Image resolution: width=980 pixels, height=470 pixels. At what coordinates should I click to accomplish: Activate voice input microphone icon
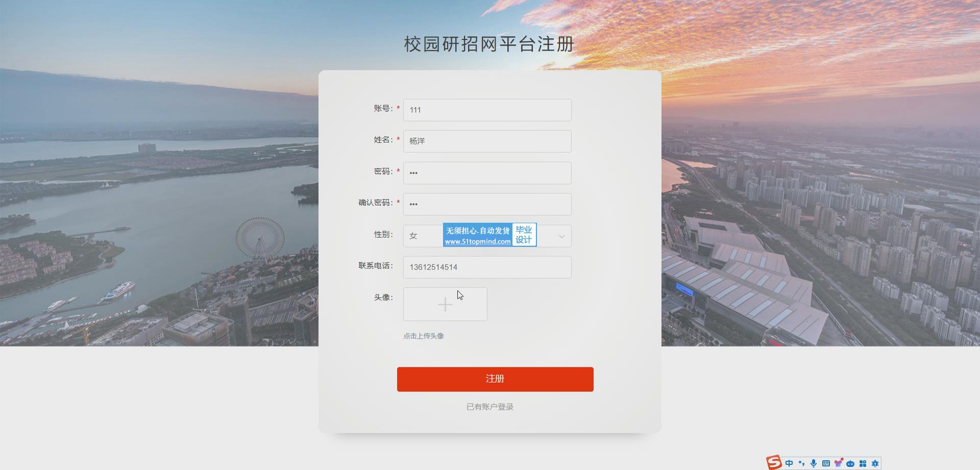(814, 463)
